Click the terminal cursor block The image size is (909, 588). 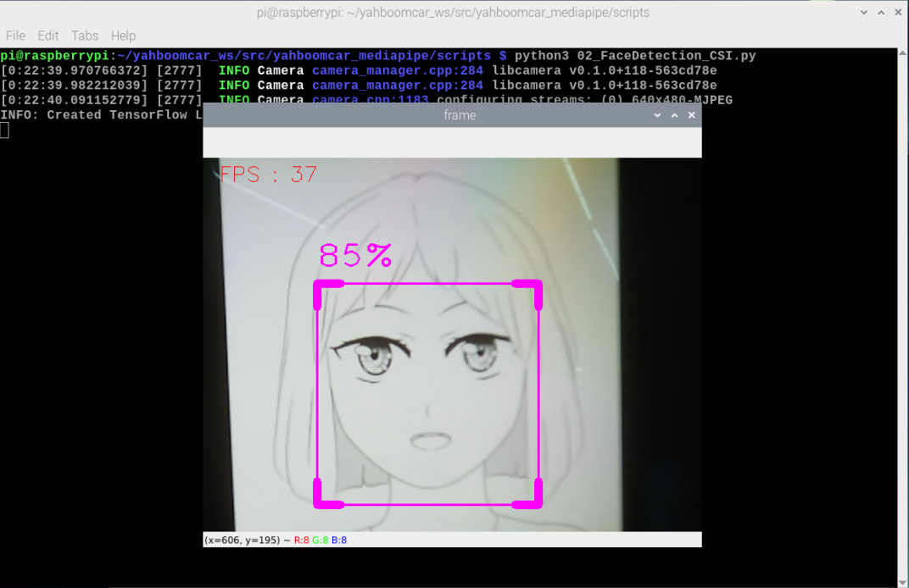pos(4,130)
